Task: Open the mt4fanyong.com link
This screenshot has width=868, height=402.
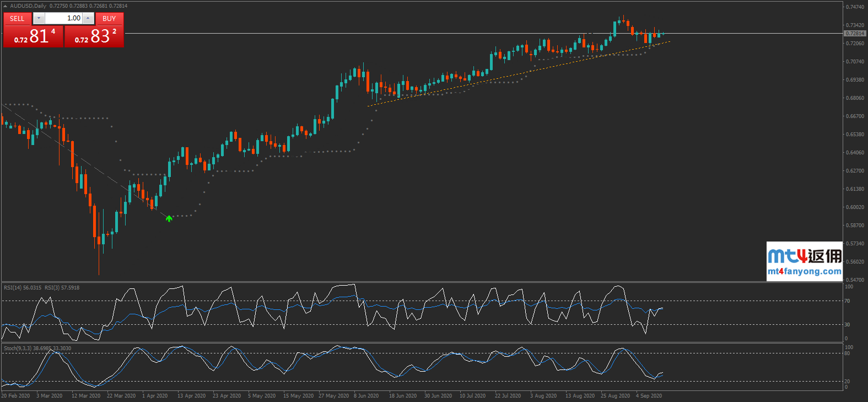Action: 804,271
